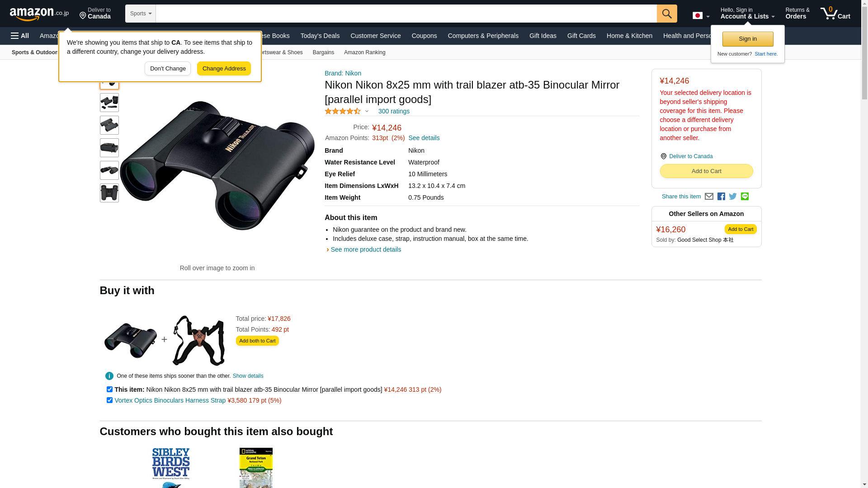The height and width of the screenshot is (488, 868).
Task: Open Gift Cards navigation item
Action: point(581,36)
